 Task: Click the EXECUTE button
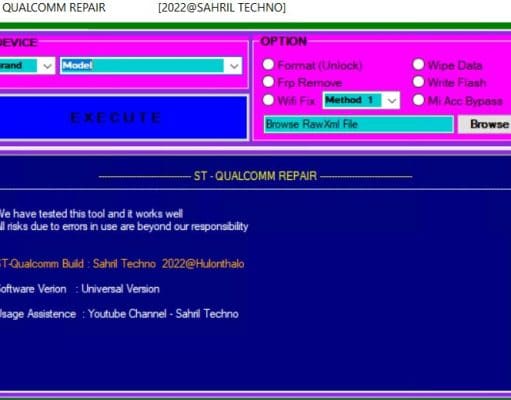(123, 118)
